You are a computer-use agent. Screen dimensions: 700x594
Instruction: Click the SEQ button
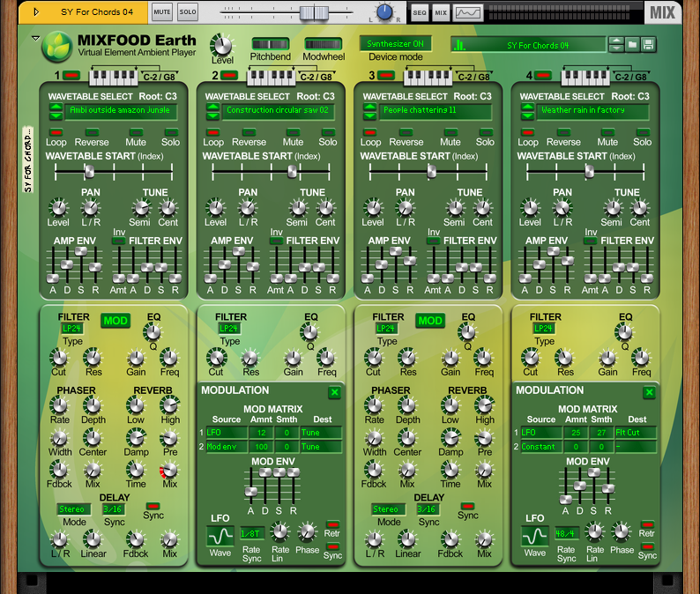tap(420, 12)
